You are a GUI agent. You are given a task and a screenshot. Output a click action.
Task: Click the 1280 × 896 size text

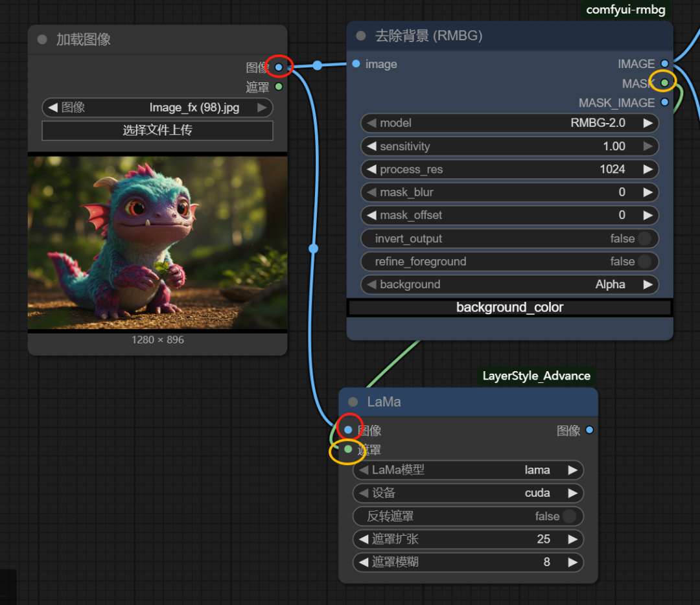tap(157, 340)
